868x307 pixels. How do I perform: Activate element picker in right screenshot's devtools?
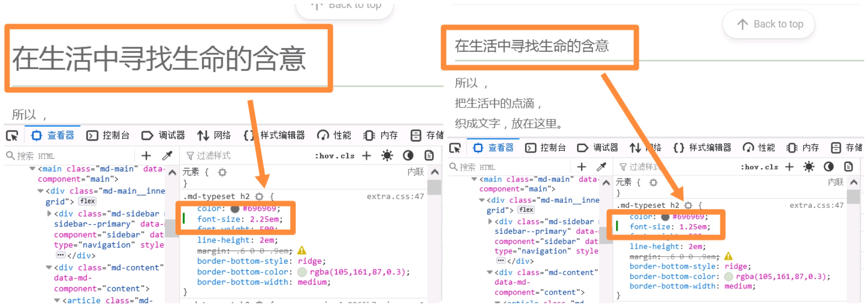[x=455, y=148]
